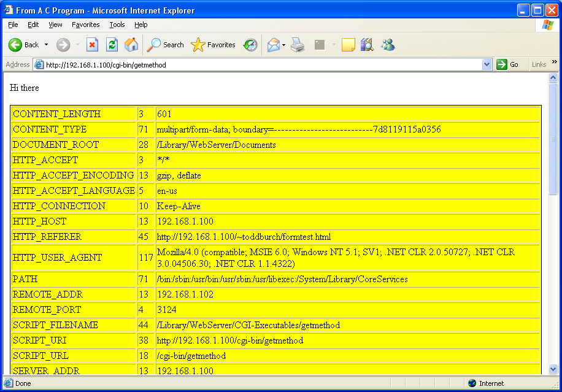
Task: Click the vertical scrollbar up arrow
Action: click(553, 77)
